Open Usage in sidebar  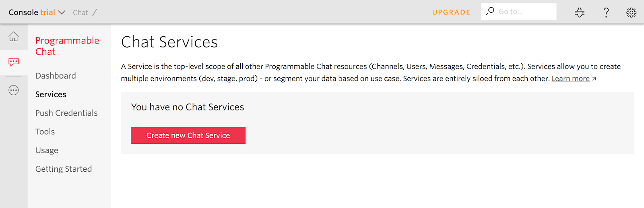point(47,150)
